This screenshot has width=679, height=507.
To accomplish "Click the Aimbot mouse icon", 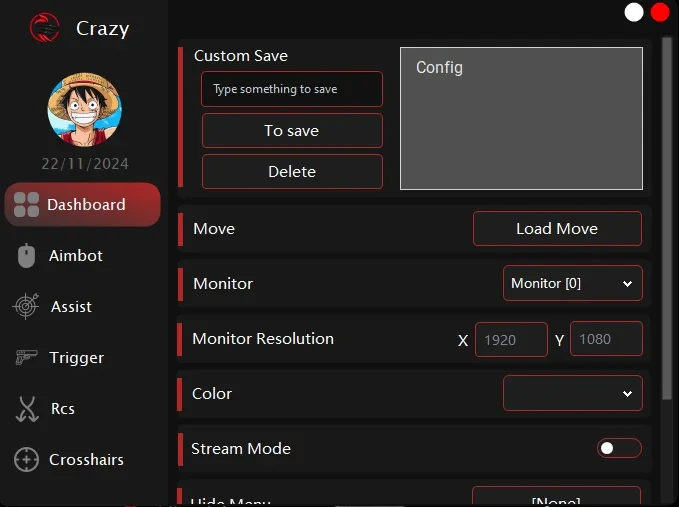I will pos(26,255).
